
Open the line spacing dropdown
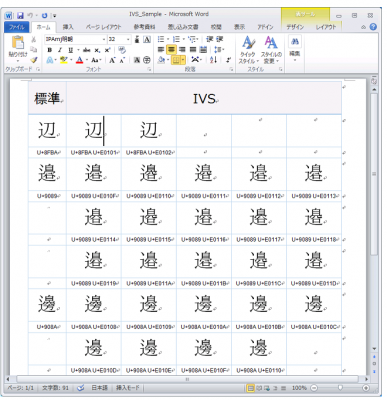click(219, 50)
